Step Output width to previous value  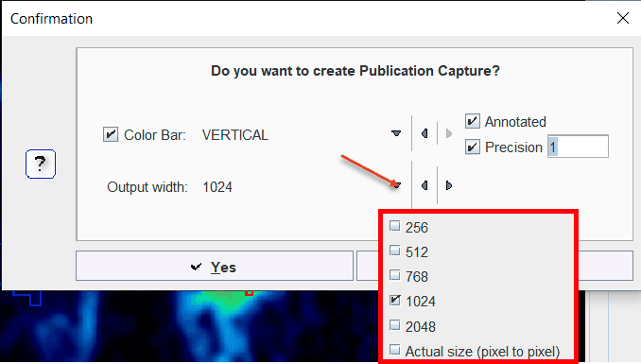click(x=424, y=185)
